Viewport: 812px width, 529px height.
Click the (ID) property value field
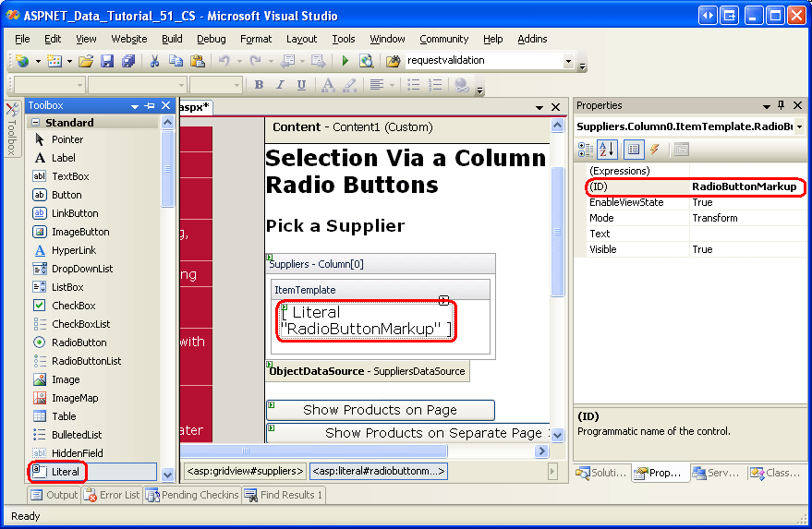click(x=746, y=186)
